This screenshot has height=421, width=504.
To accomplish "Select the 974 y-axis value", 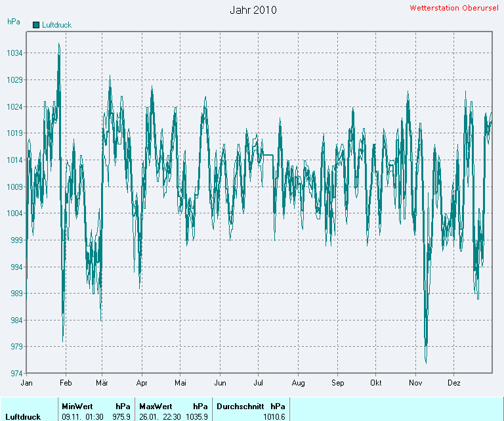I will 16,374.
